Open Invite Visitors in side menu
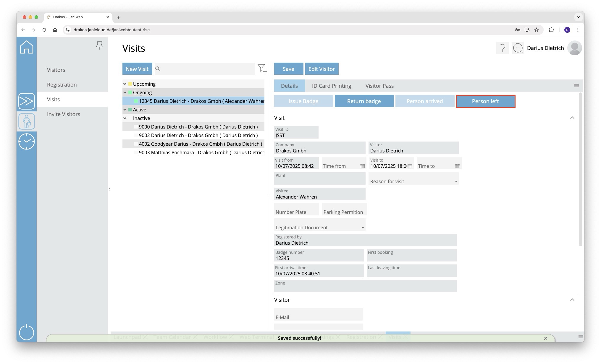This screenshot has width=601, height=364. 63,114
